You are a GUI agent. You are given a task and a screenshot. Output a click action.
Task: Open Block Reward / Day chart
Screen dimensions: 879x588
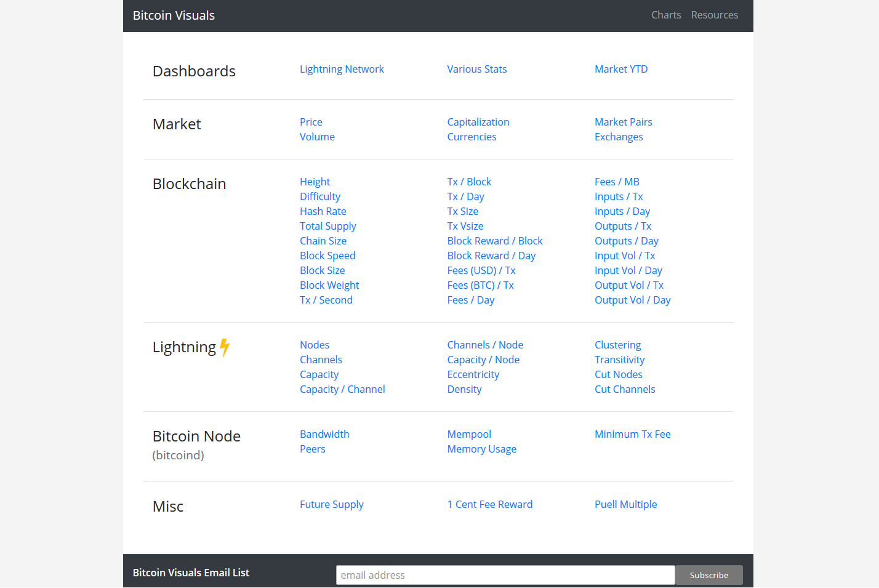pos(491,256)
